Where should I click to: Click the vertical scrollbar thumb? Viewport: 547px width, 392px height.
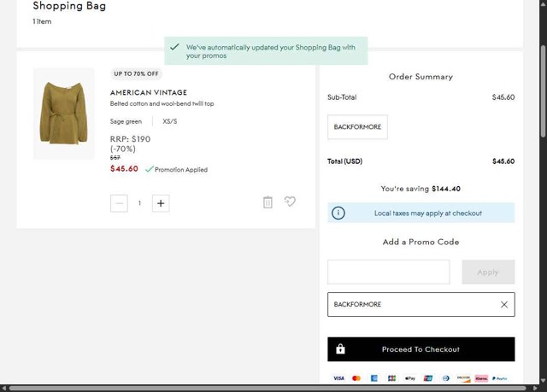coord(544,91)
